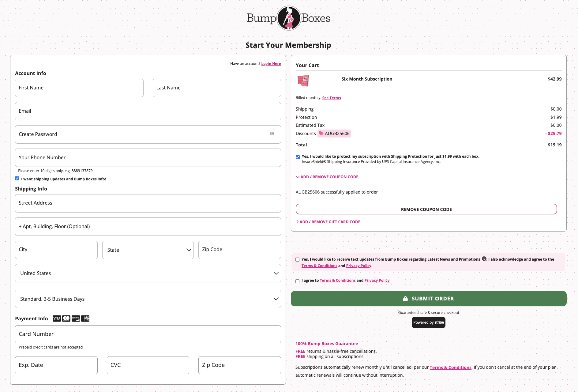Open Privacy Policy link beside I agree
Image resolution: width=578 pixels, height=392 pixels.
coord(377,281)
